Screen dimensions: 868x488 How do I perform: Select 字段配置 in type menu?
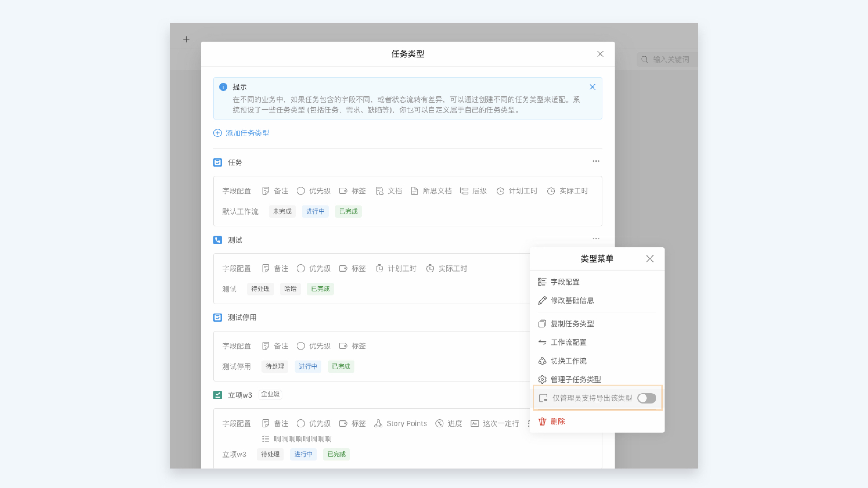pyautogui.click(x=565, y=282)
